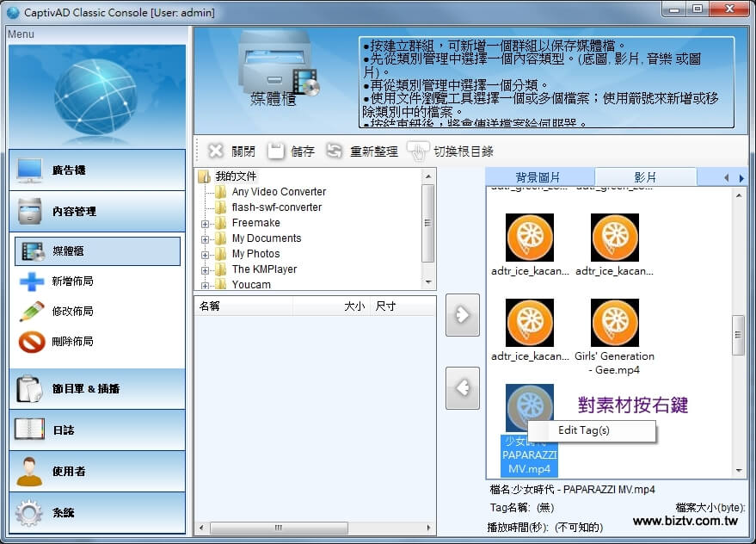Select 刪除佈局 red prohibition icon
This screenshot has width=756, height=544.
32,342
